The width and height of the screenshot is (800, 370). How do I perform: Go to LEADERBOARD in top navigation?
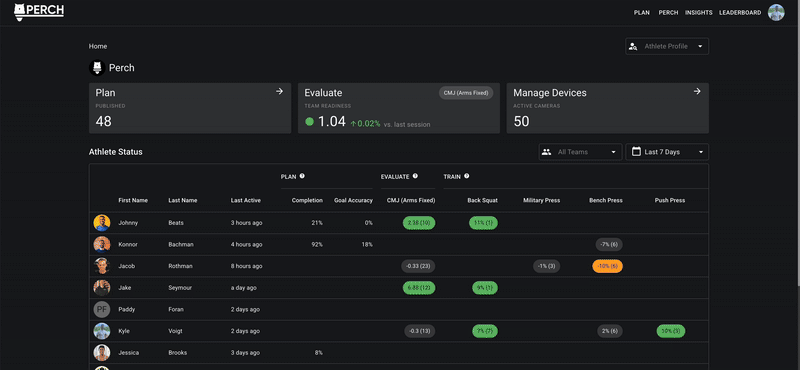coord(740,13)
